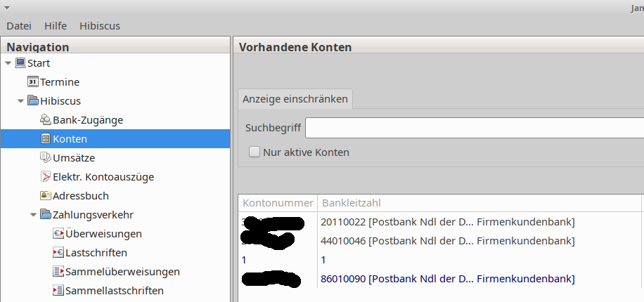644x302 pixels.
Task: Collapse the Hibiscus folder node
Action: [20, 101]
